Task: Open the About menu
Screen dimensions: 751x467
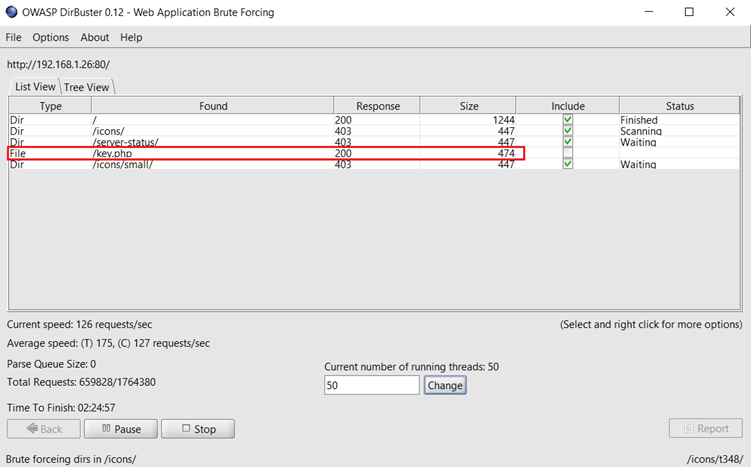Action: [95, 37]
